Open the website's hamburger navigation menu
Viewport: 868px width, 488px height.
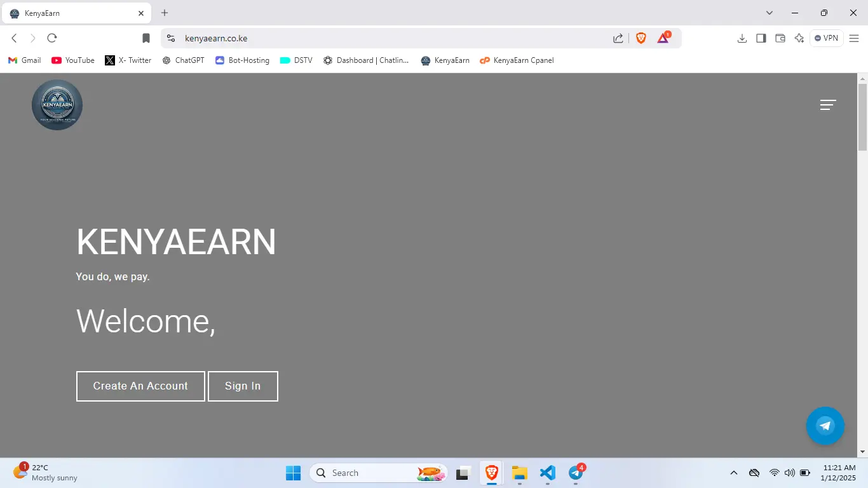click(828, 105)
